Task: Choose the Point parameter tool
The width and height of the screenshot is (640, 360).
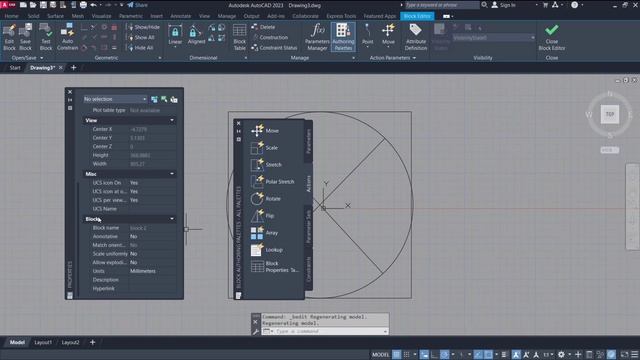Action: 367,35
